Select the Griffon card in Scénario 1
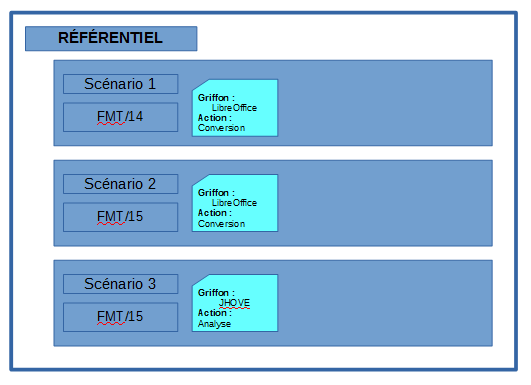 tap(235, 108)
